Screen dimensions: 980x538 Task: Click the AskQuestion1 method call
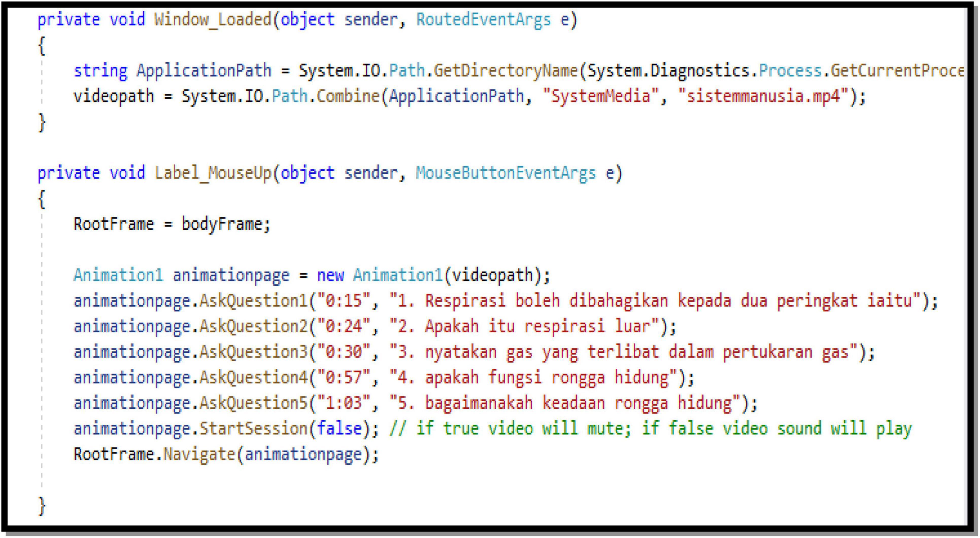[x=253, y=301]
